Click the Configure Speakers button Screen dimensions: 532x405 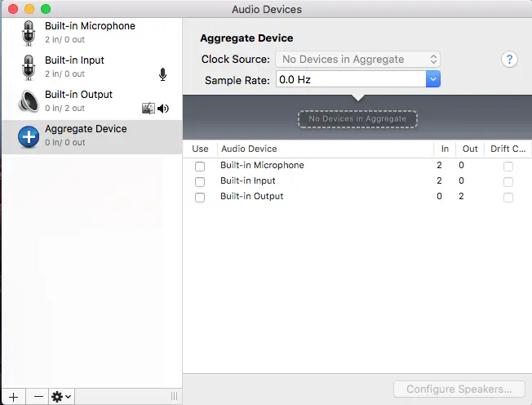pos(459,389)
